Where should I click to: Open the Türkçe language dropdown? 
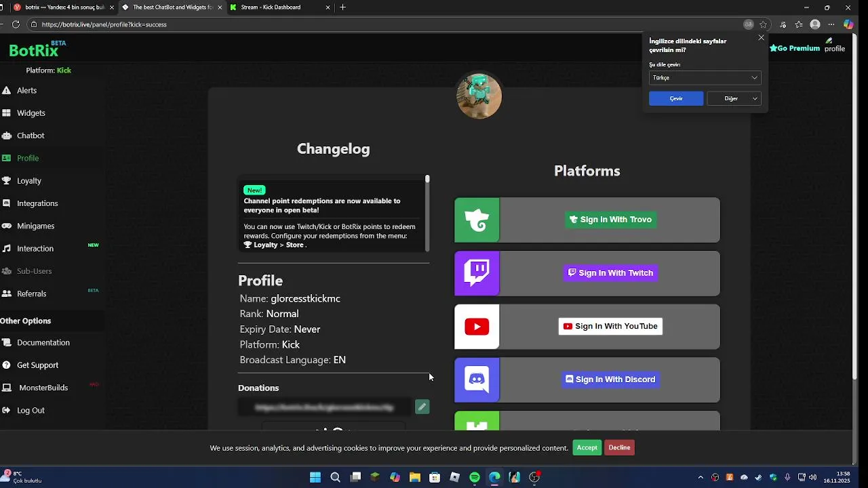point(705,78)
